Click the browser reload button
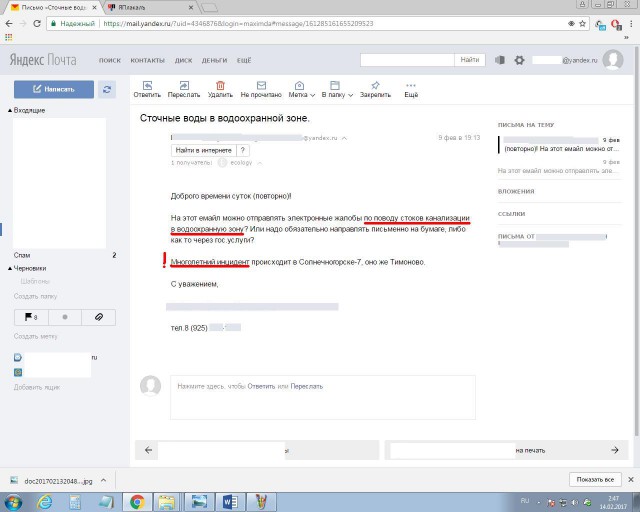 pos(37,23)
